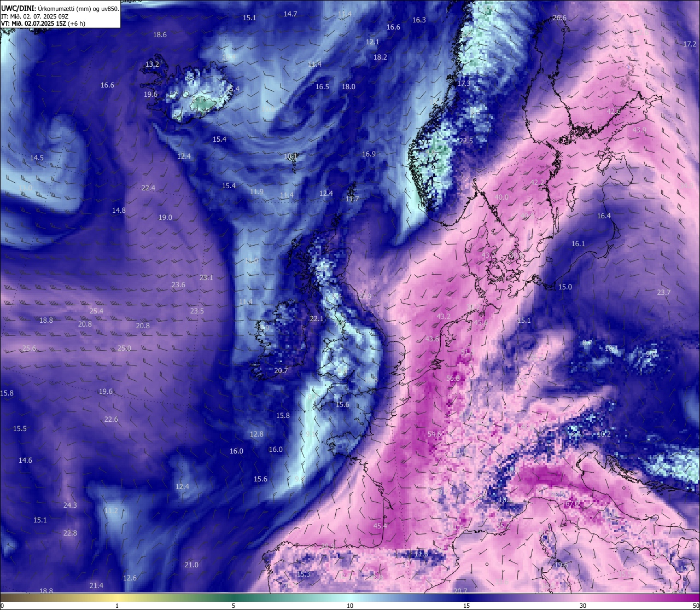Image resolution: width=700 pixels, height=610 pixels.
Task: Click the map value label '22.4'
Action: point(148,188)
